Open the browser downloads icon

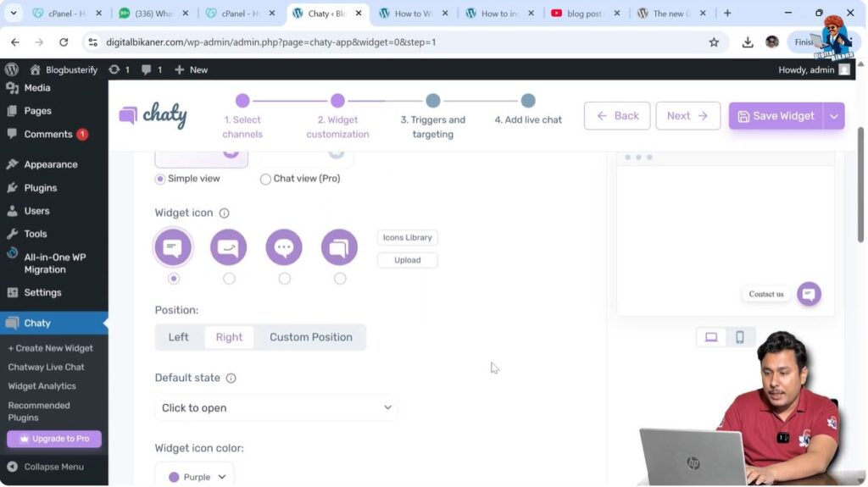pos(748,42)
